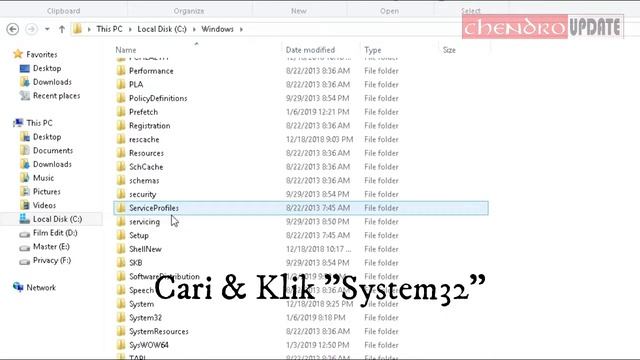Image resolution: width=640 pixels, height=360 pixels.
Task: Open Desktop under This PC
Action: click(x=47, y=137)
